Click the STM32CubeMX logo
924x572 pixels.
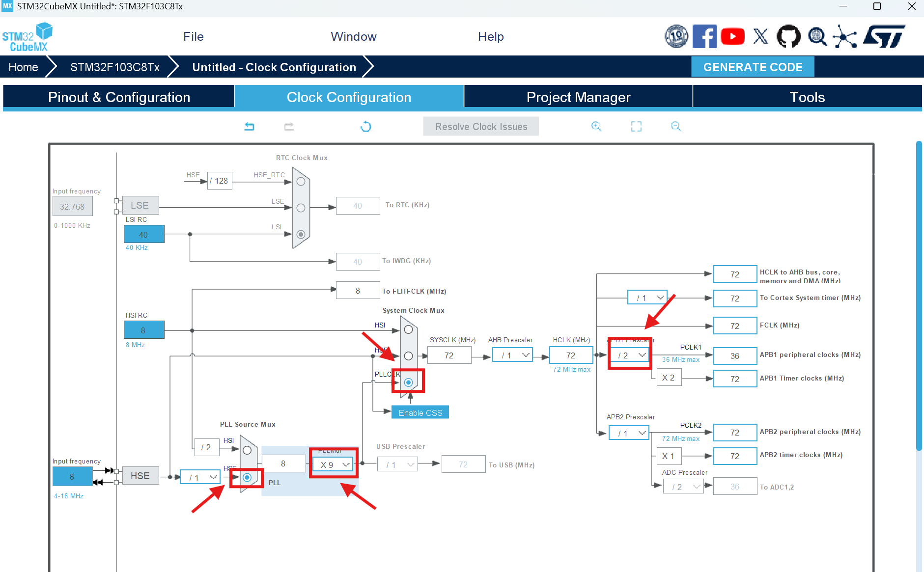[28, 37]
